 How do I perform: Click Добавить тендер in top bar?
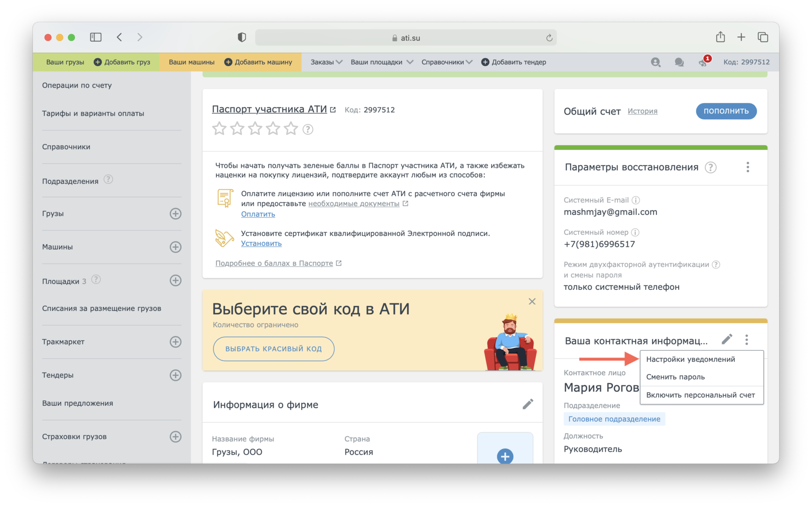coord(513,62)
